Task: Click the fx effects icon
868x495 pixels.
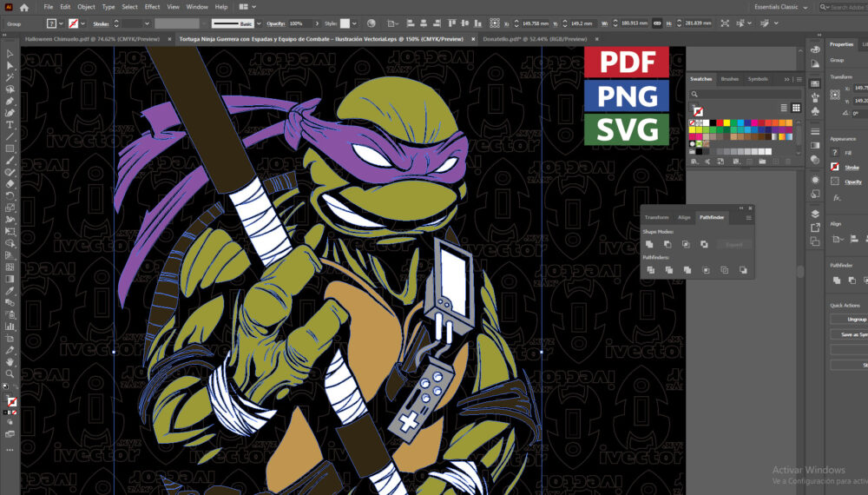Action: tap(837, 198)
